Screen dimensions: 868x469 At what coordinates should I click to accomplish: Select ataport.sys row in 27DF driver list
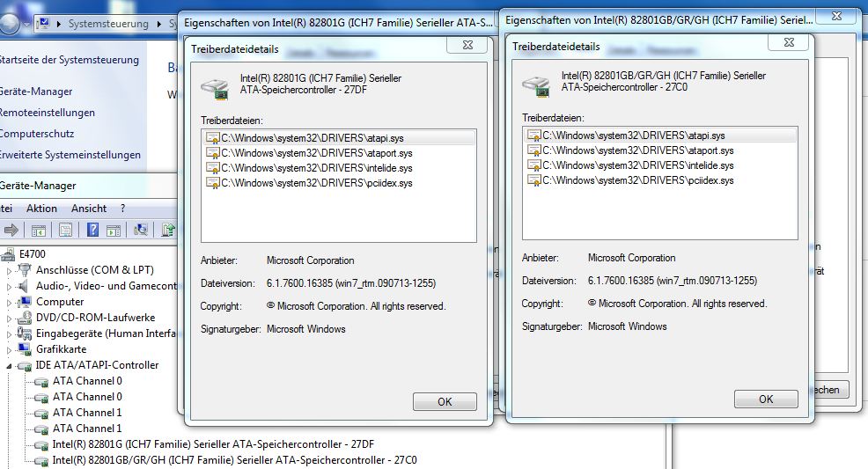click(x=339, y=152)
